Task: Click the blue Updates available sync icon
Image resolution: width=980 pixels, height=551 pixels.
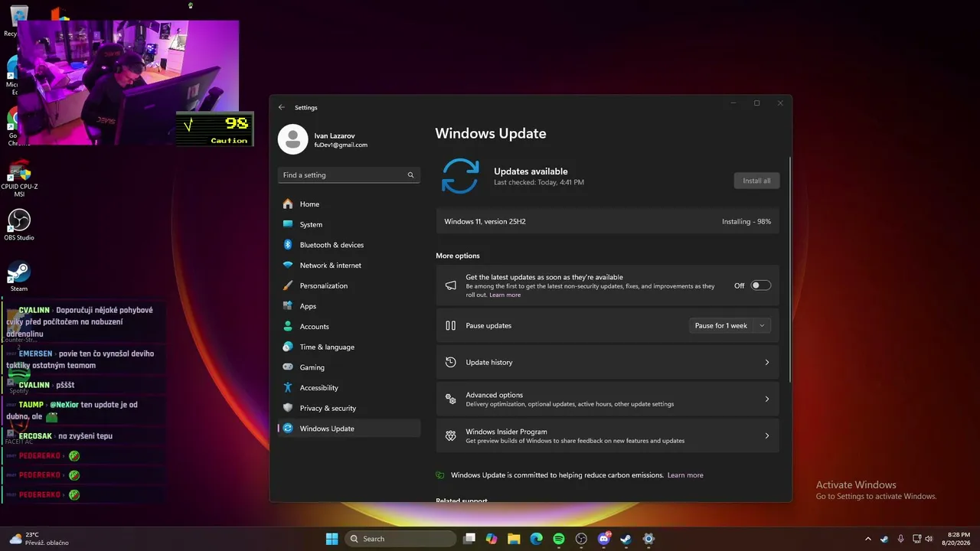Action: 460,176
